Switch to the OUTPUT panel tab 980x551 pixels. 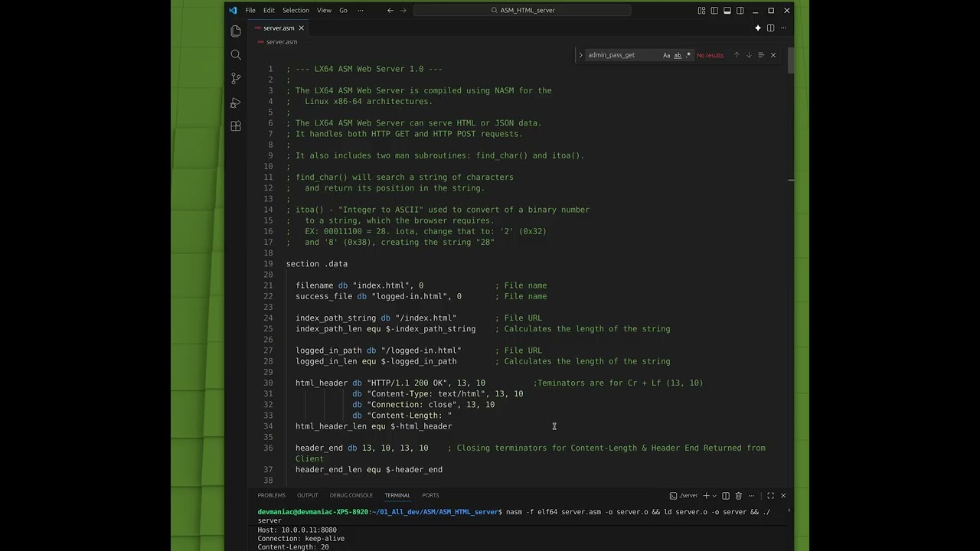pos(308,496)
